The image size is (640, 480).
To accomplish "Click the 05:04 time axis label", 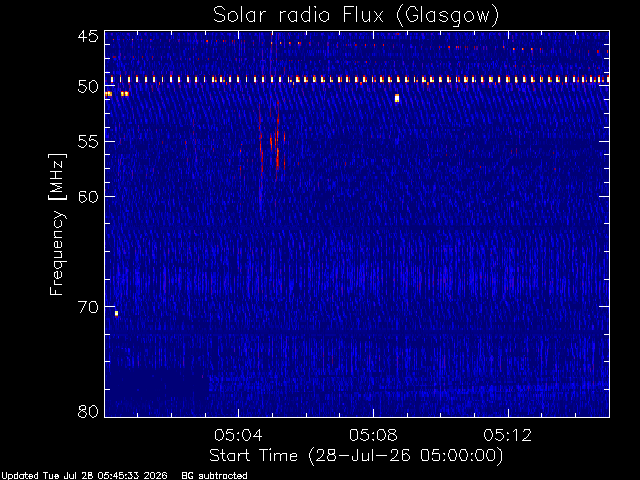I will pos(238,435).
